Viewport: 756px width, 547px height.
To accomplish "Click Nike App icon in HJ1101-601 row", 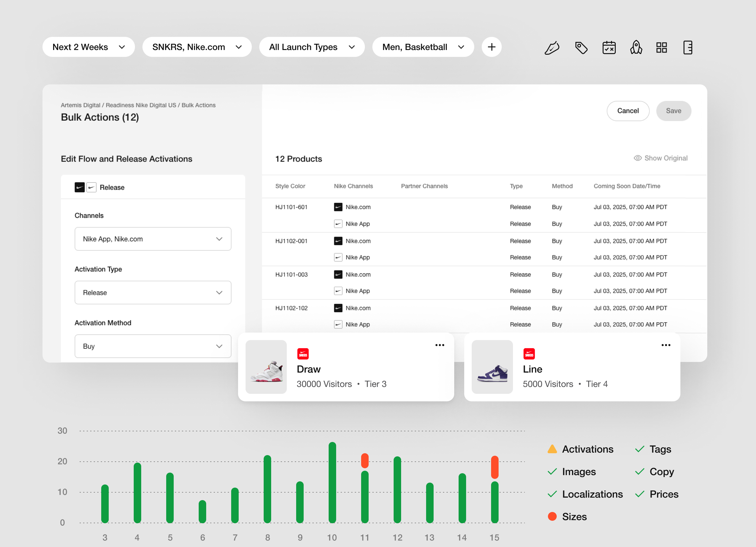I will [x=338, y=224].
